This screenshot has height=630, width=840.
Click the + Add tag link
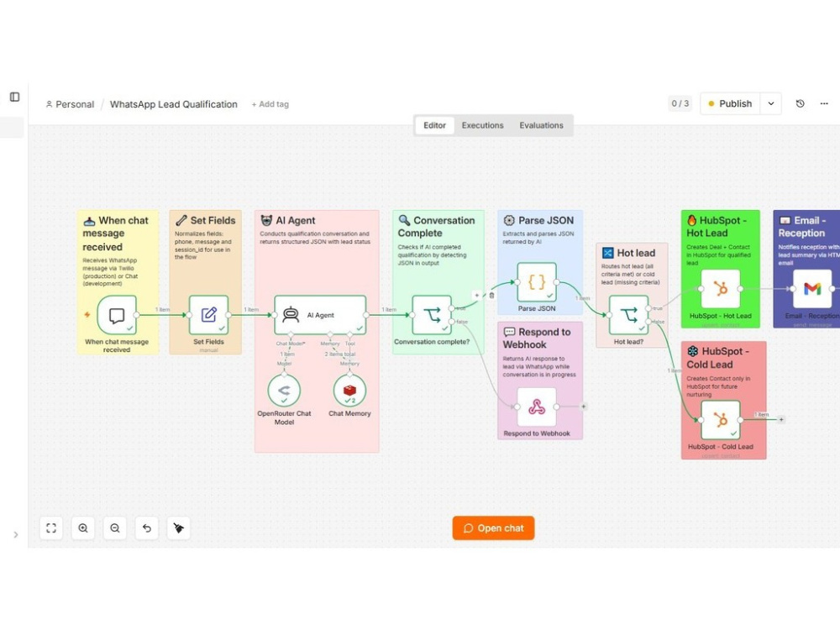[270, 104]
